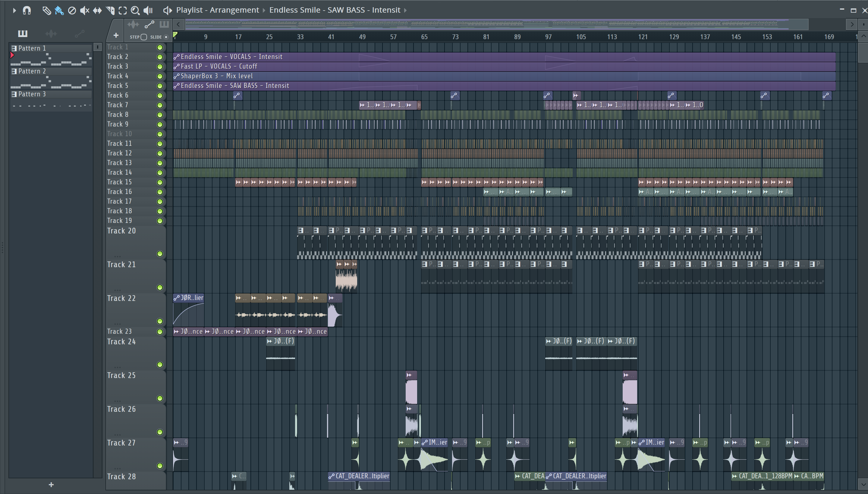Focus audio clips waveform filter icon

133,24
